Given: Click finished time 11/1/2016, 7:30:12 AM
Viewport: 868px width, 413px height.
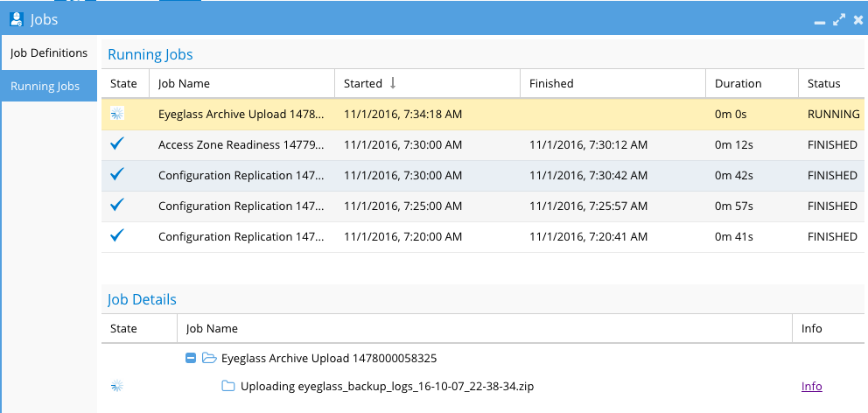Looking at the screenshot, I should click(588, 145).
